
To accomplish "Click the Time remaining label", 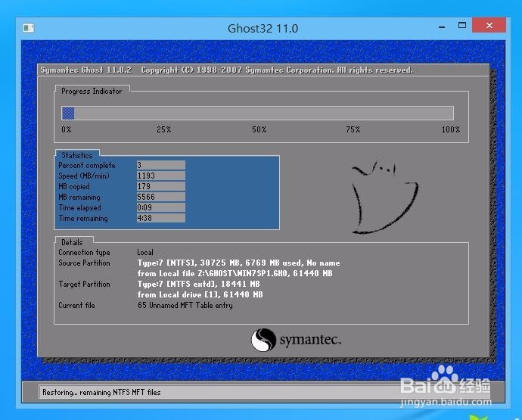I will pos(83,219).
